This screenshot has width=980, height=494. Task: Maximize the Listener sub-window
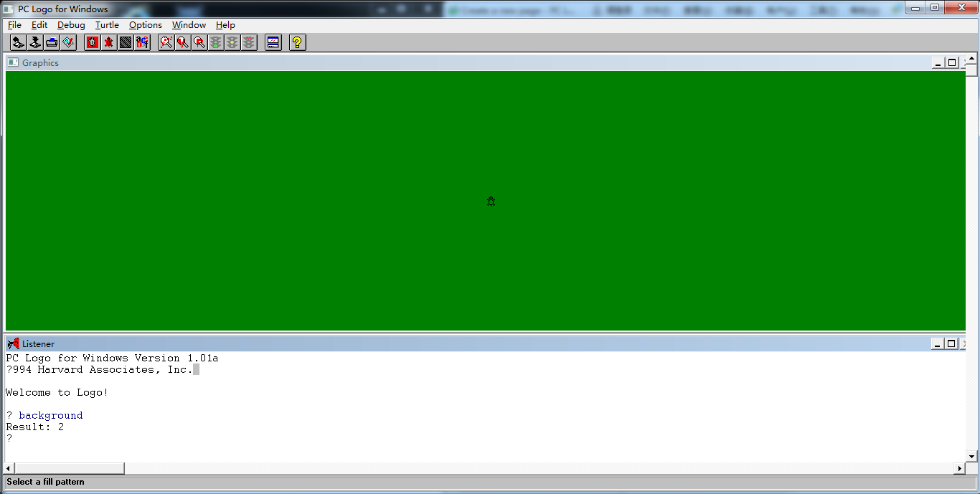click(x=952, y=343)
